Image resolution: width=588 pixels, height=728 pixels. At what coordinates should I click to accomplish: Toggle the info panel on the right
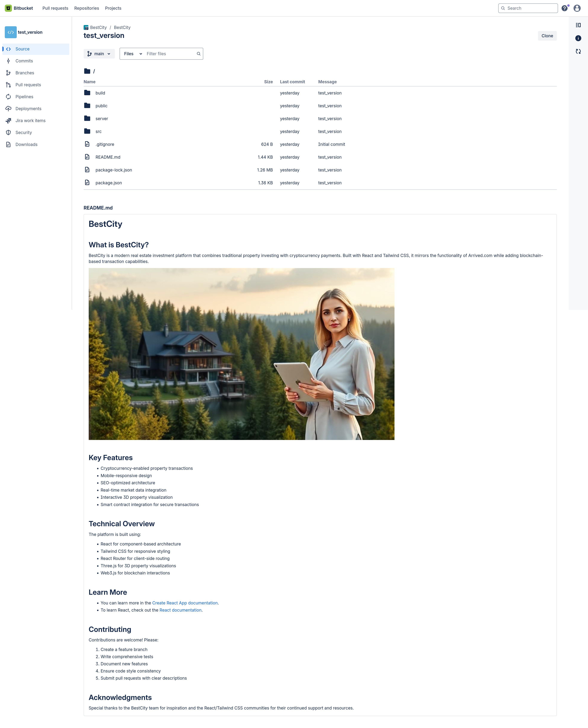click(x=578, y=38)
